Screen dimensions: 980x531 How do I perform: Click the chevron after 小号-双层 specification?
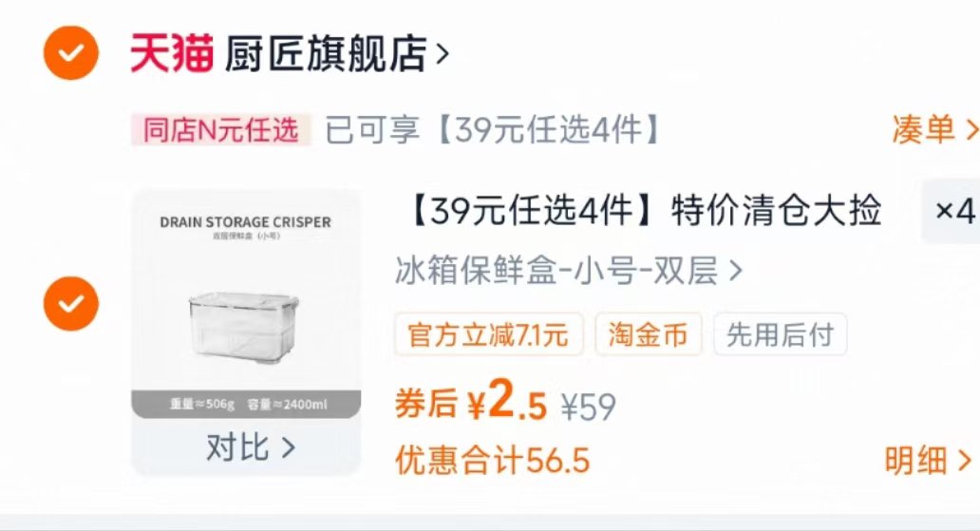(736, 272)
